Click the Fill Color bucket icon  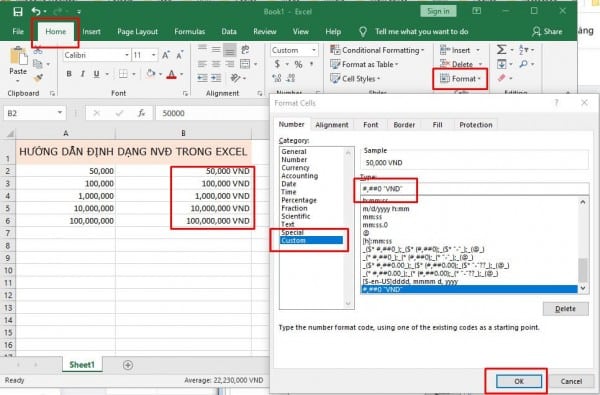(151, 73)
